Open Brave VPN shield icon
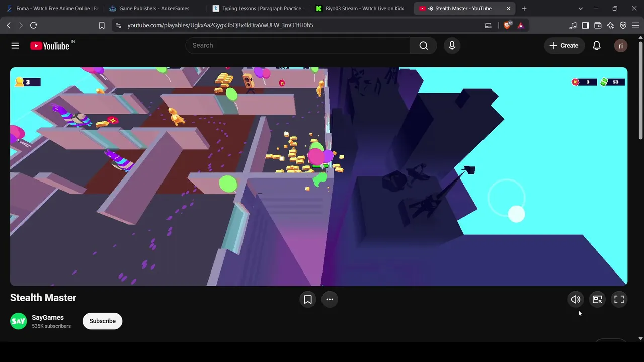644x362 pixels. (623, 25)
